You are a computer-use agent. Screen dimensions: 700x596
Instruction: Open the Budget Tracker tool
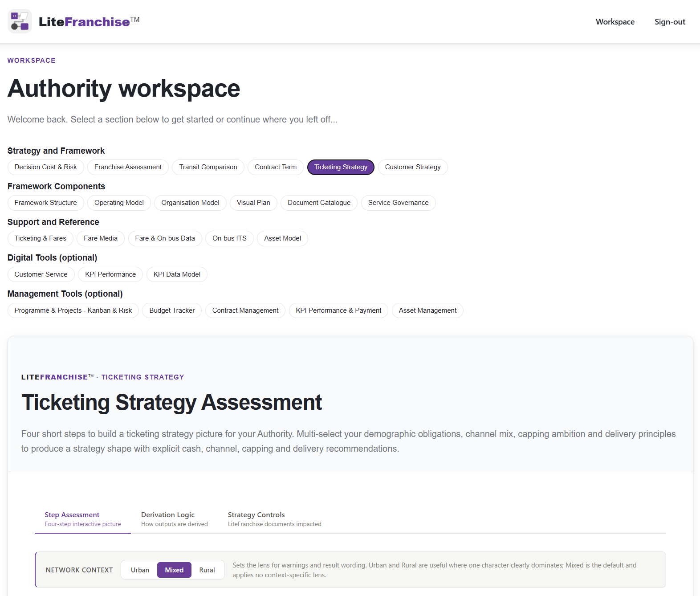click(172, 310)
